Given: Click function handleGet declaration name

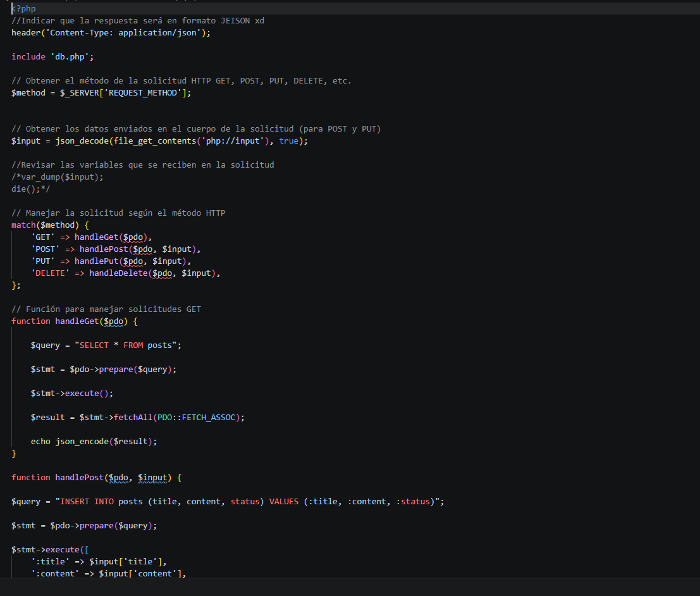Looking at the screenshot, I should 77,321.
